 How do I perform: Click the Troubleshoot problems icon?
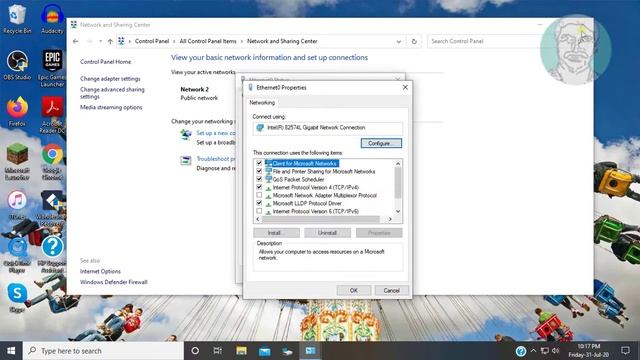[x=186, y=160]
